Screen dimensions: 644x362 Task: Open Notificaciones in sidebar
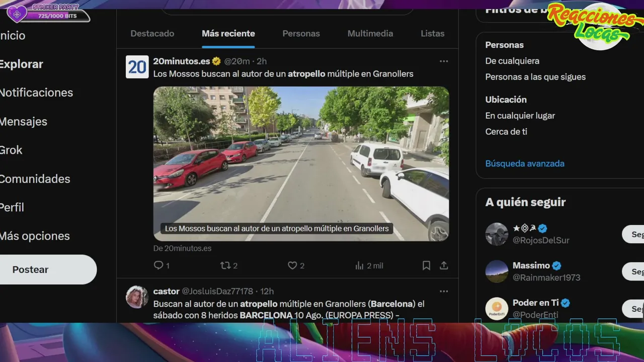click(36, 93)
